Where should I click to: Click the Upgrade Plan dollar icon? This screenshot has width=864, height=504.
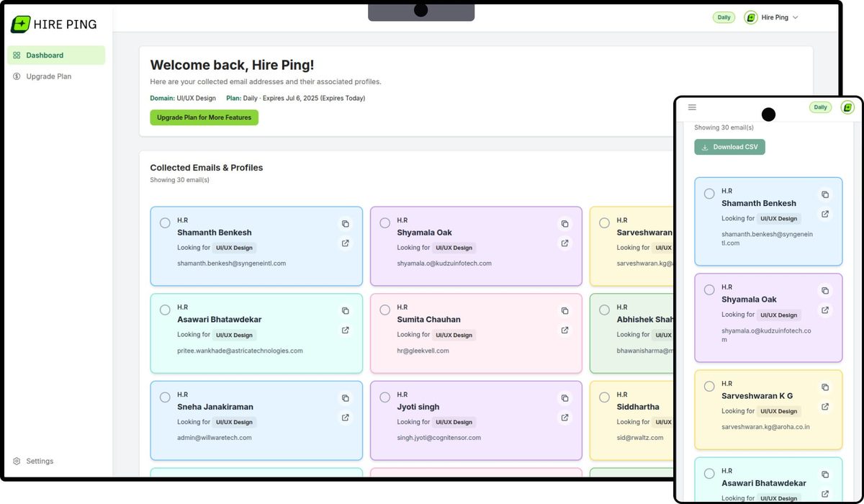pyautogui.click(x=17, y=76)
